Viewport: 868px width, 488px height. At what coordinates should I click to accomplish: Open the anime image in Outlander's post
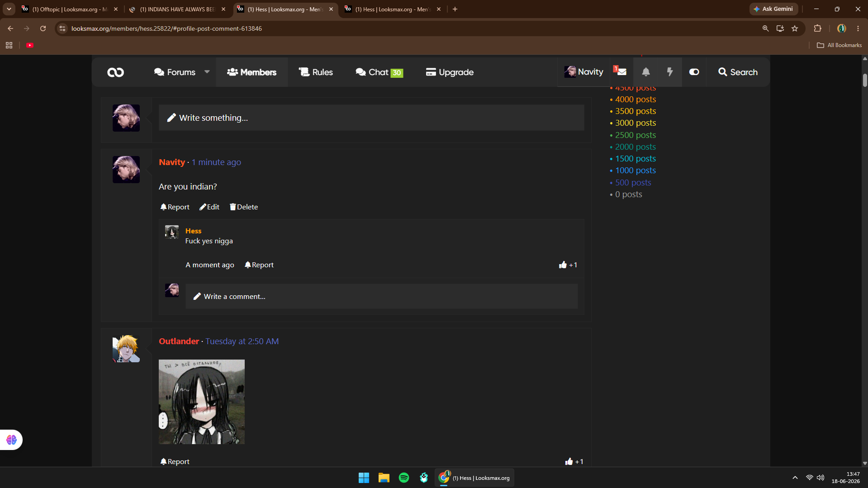202,402
